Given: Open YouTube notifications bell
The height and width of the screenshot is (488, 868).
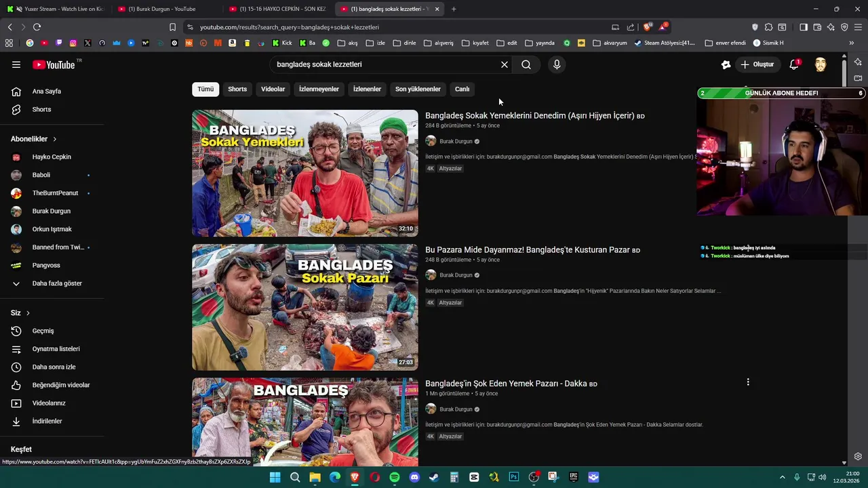Looking at the screenshot, I should [794, 64].
